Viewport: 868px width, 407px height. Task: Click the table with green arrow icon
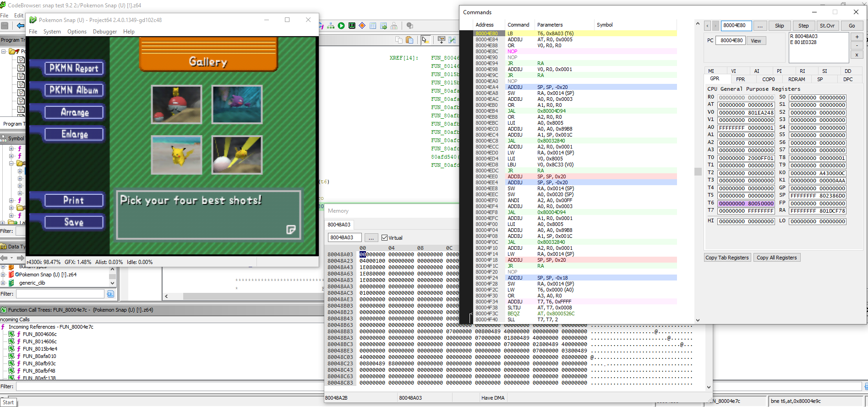[x=383, y=26]
